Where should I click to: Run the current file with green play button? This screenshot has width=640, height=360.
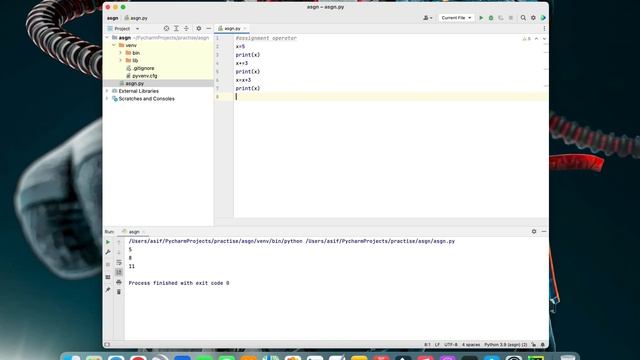click(x=481, y=18)
